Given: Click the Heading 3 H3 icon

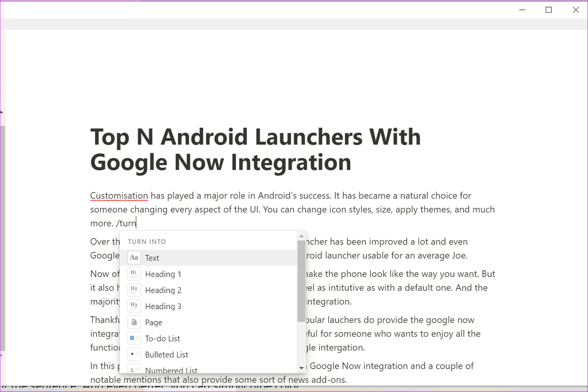Looking at the screenshot, I should (x=134, y=306).
